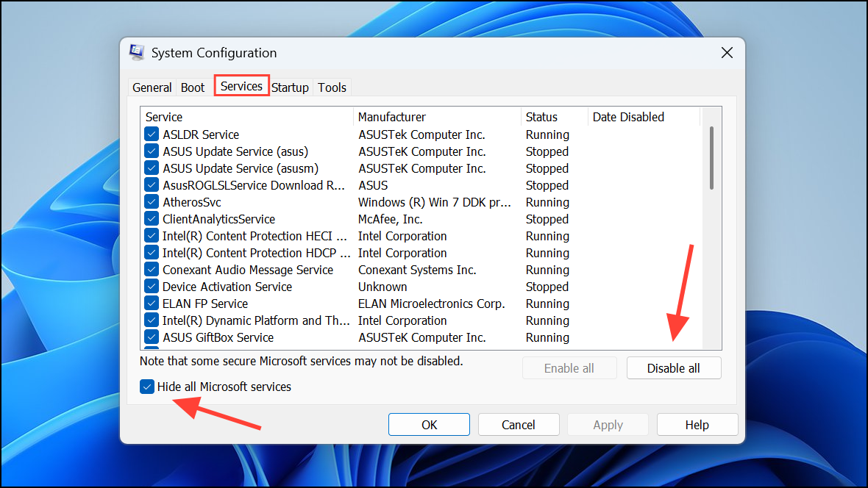
Task: Click the Cancel button
Action: (x=519, y=424)
